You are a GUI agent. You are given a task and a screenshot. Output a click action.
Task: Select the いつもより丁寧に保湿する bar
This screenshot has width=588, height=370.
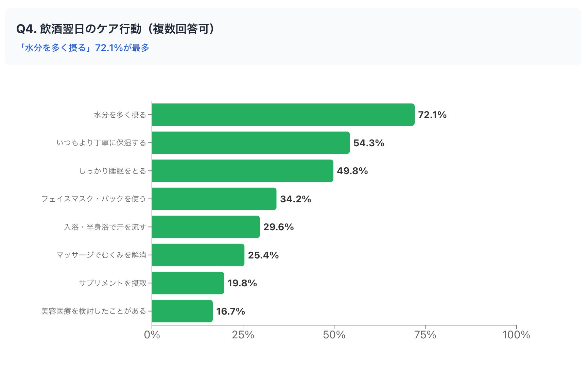point(251,143)
